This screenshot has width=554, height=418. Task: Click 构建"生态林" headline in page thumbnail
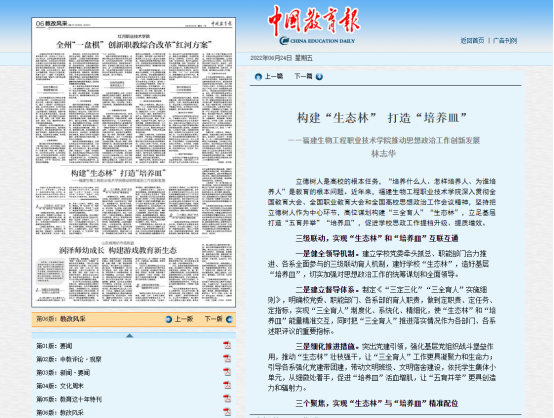click(x=118, y=173)
